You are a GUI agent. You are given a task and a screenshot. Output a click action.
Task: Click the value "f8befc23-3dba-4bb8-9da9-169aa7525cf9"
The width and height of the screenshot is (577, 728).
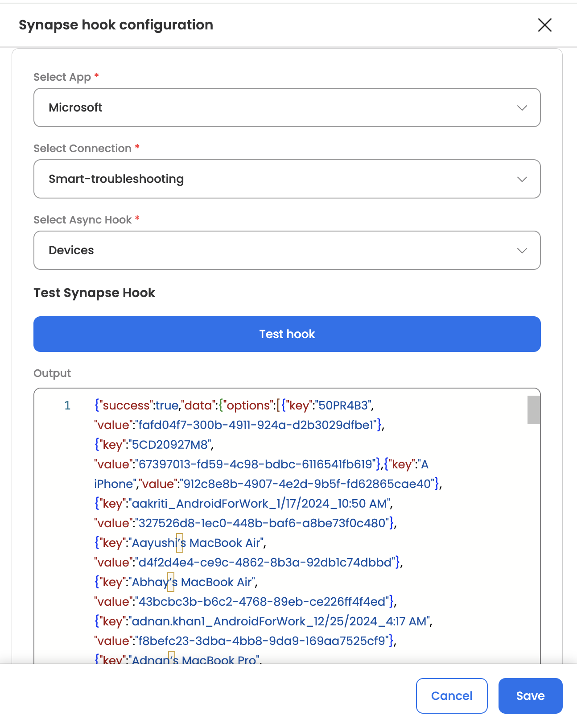263,641
